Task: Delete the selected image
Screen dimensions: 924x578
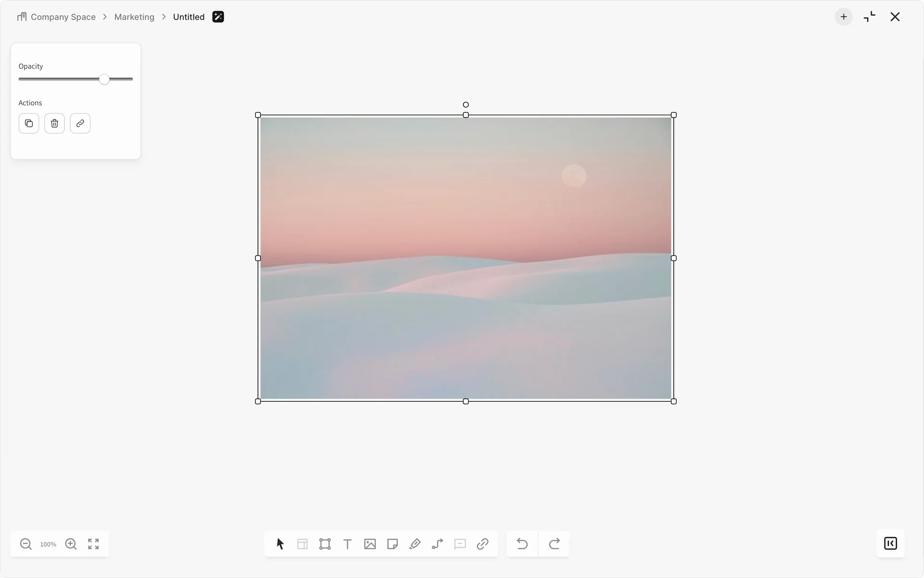Action: 54,123
